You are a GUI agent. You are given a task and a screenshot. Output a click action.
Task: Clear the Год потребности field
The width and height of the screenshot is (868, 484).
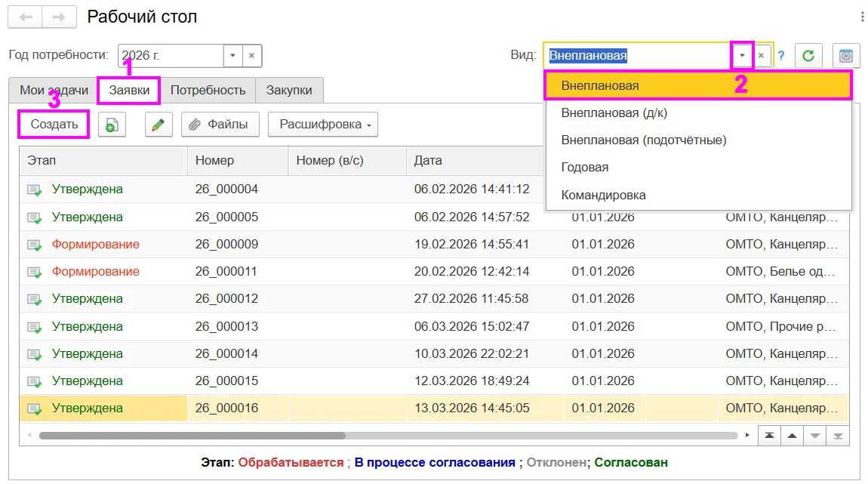(251, 55)
